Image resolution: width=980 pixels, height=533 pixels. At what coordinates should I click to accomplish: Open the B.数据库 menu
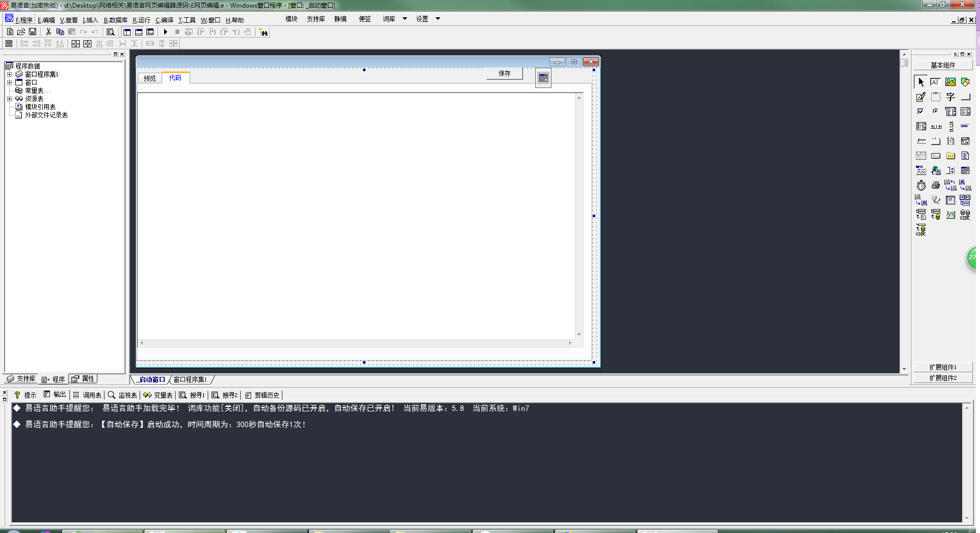point(115,20)
